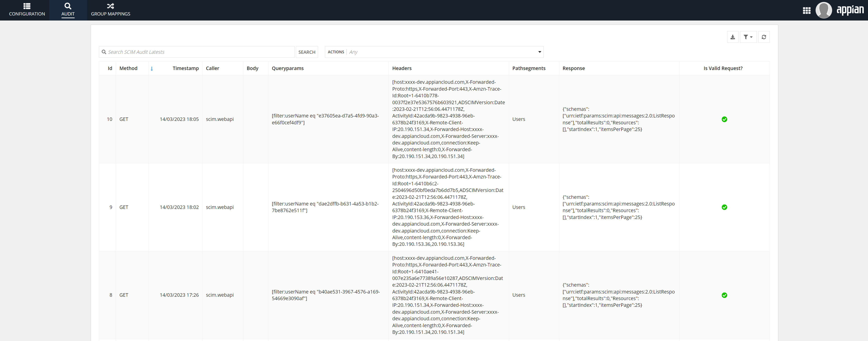
Task: Click Users pathsegment in row 9
Action: 519,207
